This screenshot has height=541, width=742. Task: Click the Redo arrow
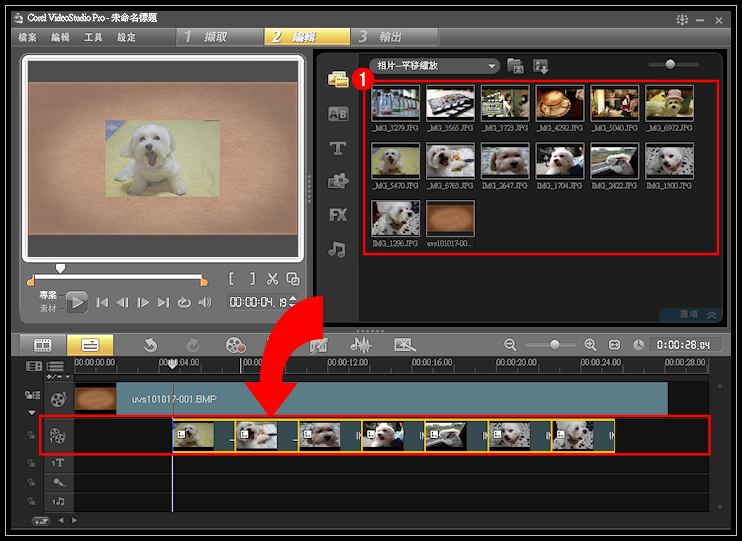193,345
